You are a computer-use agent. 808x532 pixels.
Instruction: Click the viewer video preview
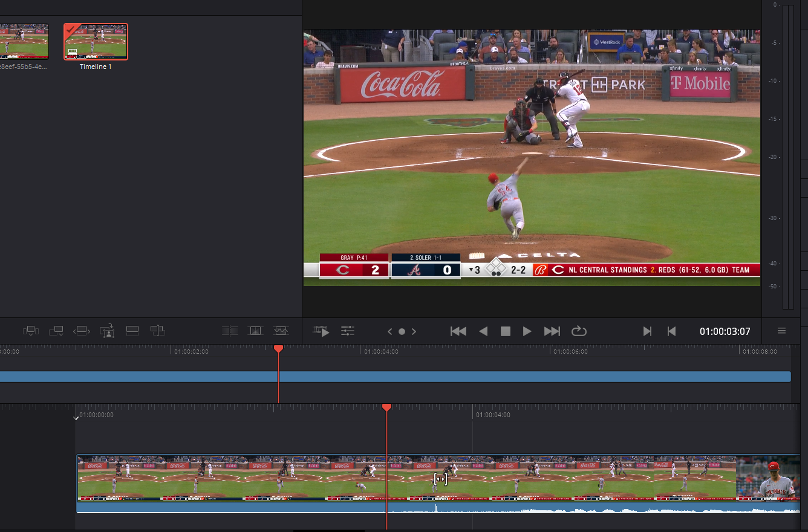pyautogui.click(x=532, y=157)
